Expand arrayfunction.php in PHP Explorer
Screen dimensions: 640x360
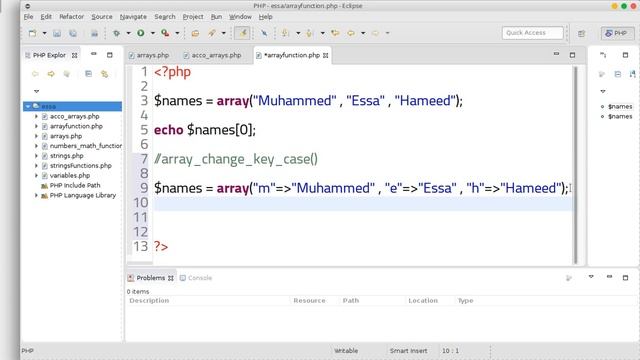(36, 126)
